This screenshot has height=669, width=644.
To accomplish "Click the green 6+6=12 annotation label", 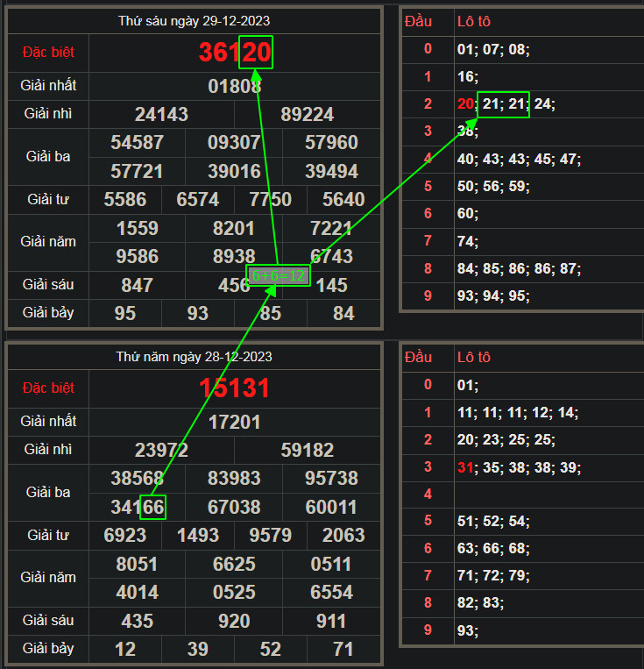I will coord(278,274).
